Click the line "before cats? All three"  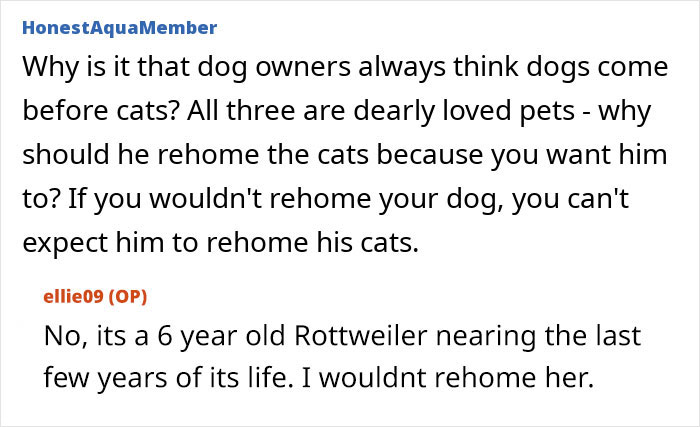335,113
